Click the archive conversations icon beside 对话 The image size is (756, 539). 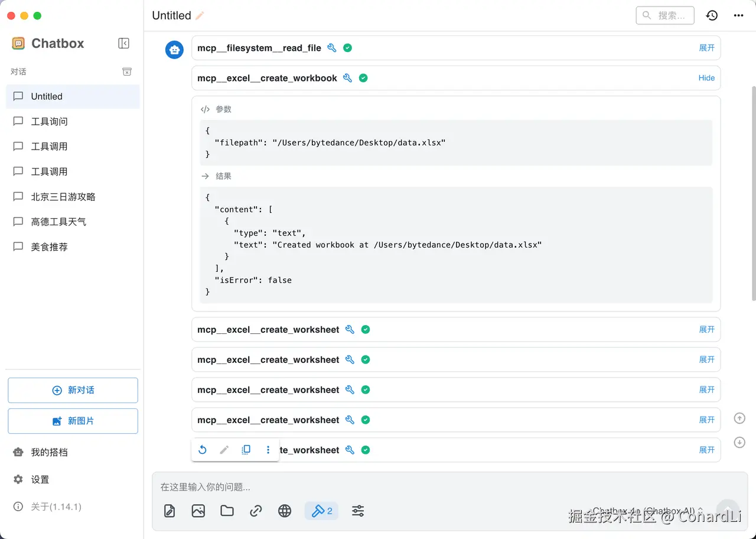click(x=127, y=72)
